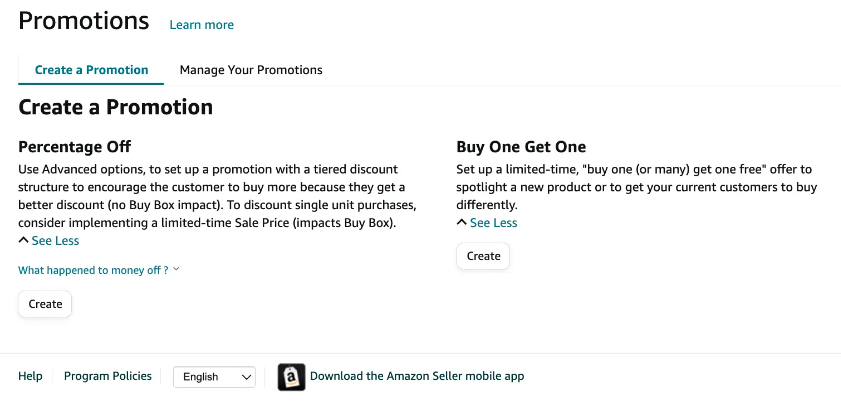Image resolution: width=841 pixels, height=403 pixels.
Task: Click the Buy One Get One heading
Action: (521, 146)
